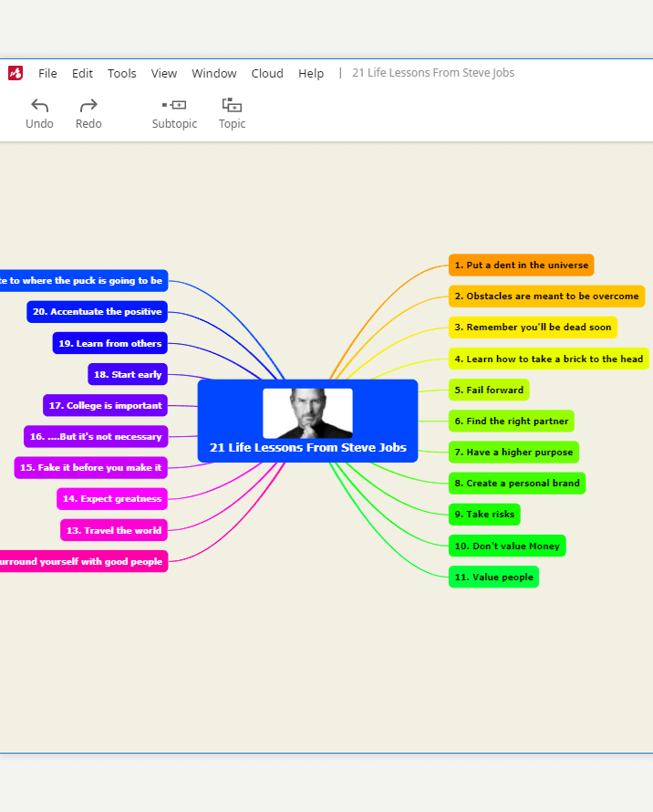Screen dimensions: 653x812
Task: Open the Edit menu
Action: coord(82,73)
